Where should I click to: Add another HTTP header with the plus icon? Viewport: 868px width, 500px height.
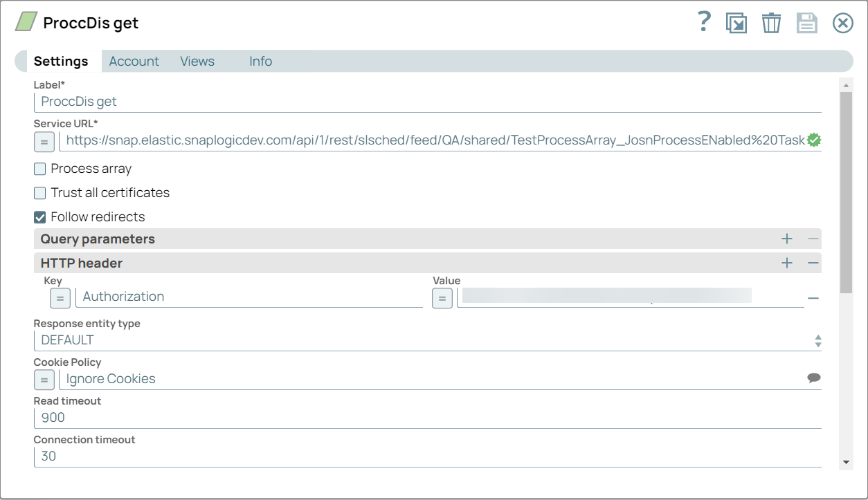pyautogui.click(x=787, y=263)
